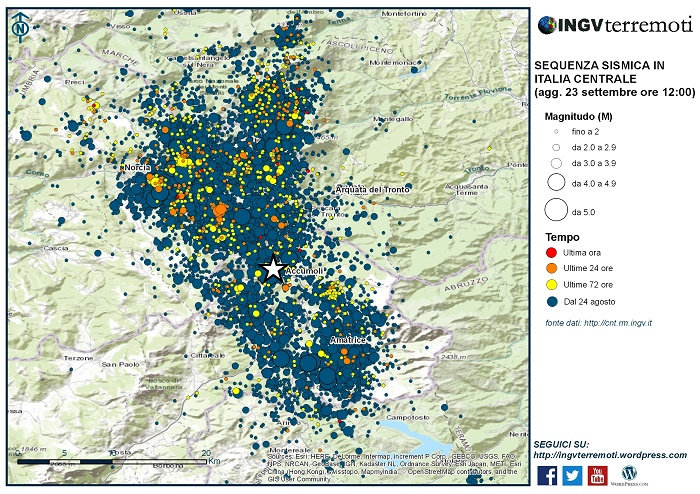Click the Arquata del Tronto label

click(x=374, y=190)
